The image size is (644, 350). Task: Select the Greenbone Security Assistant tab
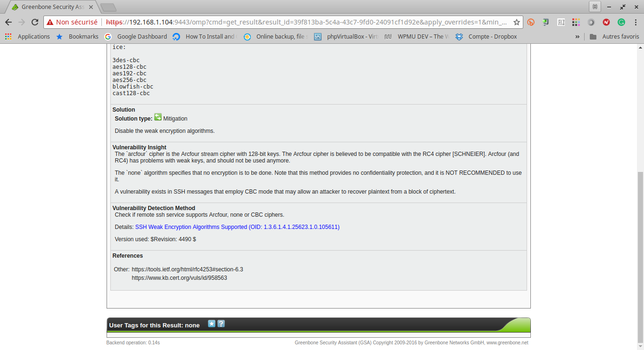[x=53, y=7]
